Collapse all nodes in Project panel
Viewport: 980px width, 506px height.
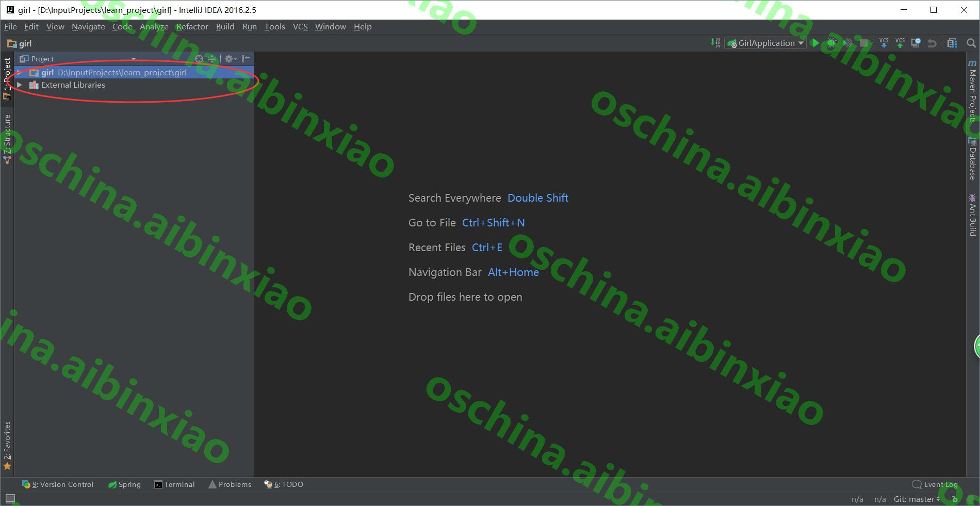click(x=212, y=59)
